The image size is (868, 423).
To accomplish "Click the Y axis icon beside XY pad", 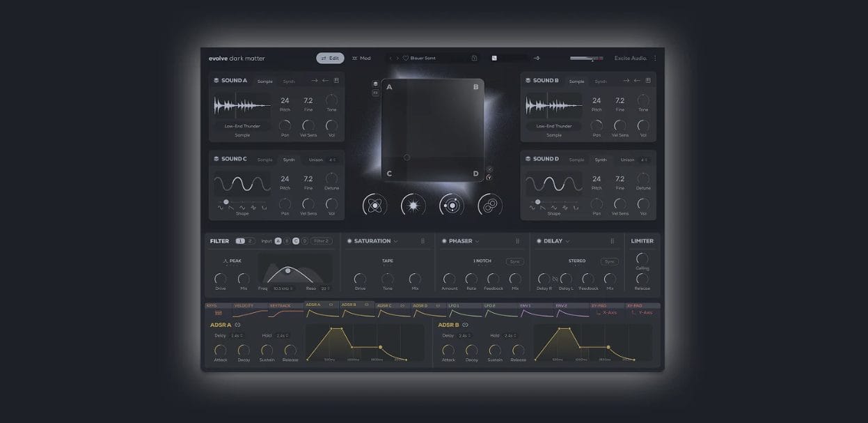I will coord(489,177).
